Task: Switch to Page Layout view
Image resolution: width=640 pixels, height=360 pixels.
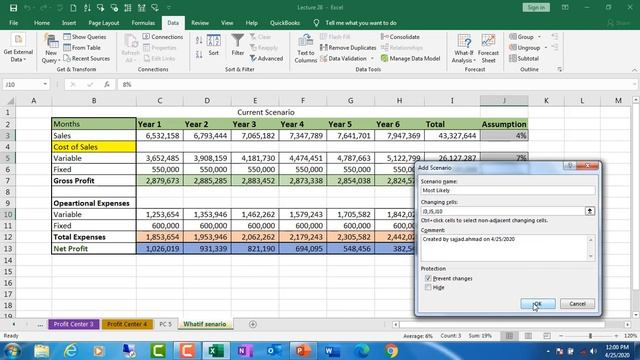Action: [x=528, y=336]
